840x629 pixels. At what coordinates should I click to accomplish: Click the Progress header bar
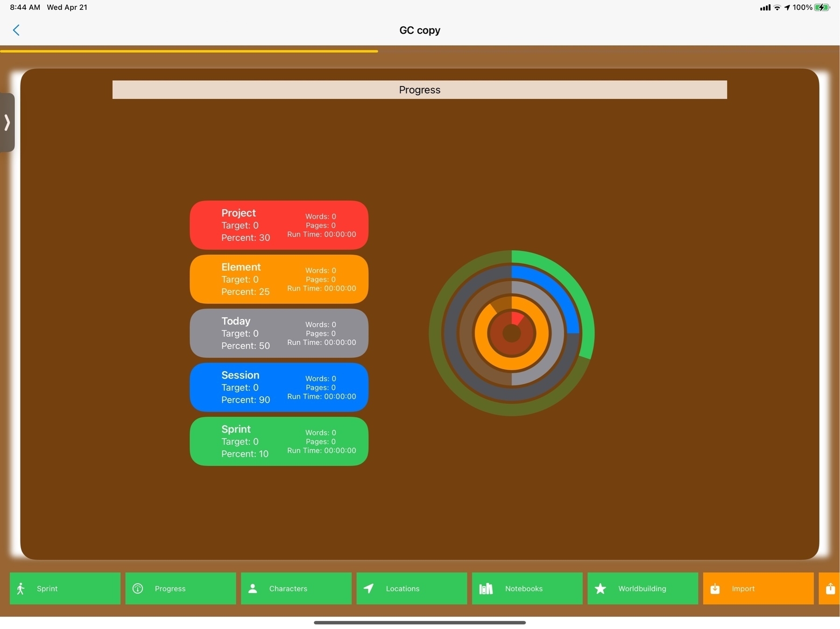coord(419,90)
